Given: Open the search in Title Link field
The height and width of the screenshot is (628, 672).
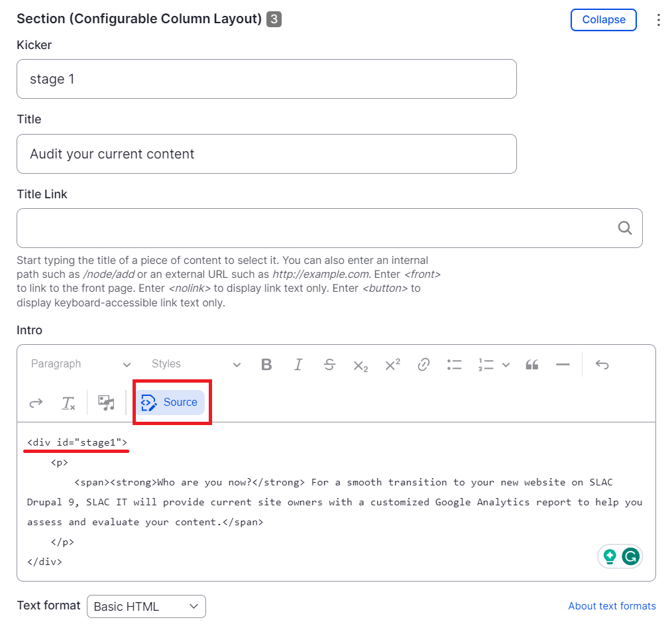Looking at the screenshot, I should (x=624, y=227).
